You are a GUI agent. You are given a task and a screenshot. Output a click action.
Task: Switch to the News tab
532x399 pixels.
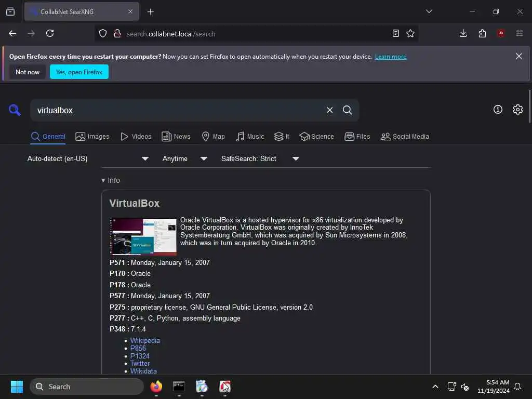tap(176, 137)
